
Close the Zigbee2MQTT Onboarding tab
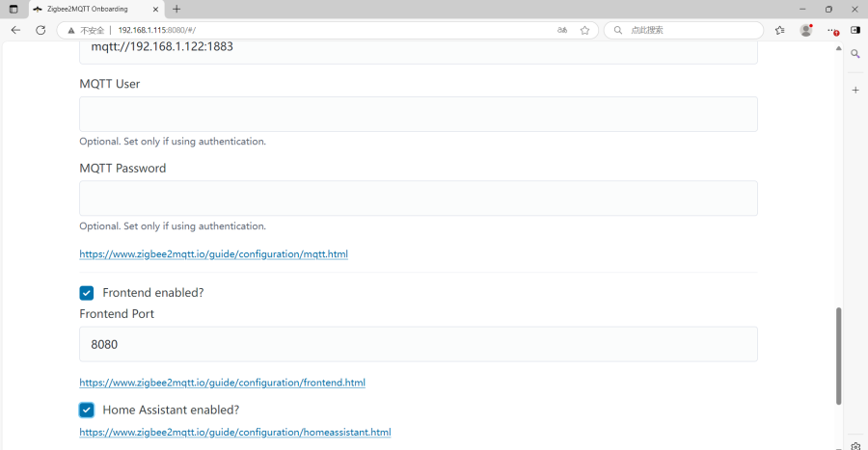(x=155, y=9)
